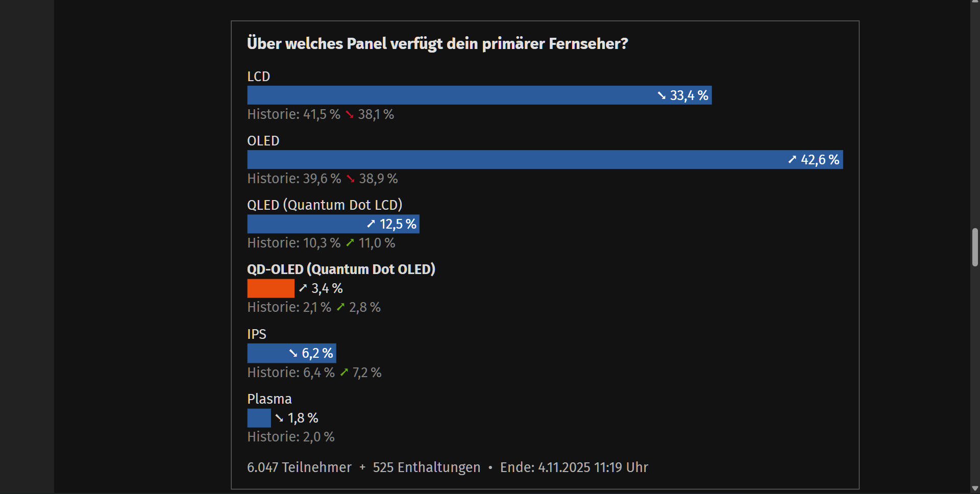Click the "525 Enthaltungen" label
The image size is (980, 494).
[426, 467]
